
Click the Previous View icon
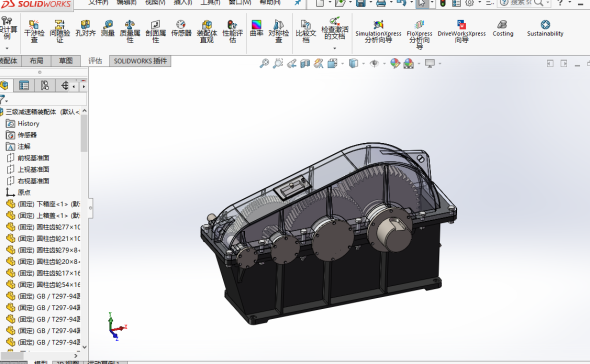(292, 64)
